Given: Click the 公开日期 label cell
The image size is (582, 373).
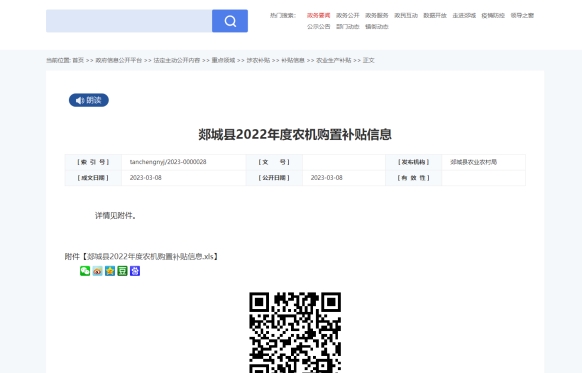Looking at the screenshot, I should tap(274, 178).
